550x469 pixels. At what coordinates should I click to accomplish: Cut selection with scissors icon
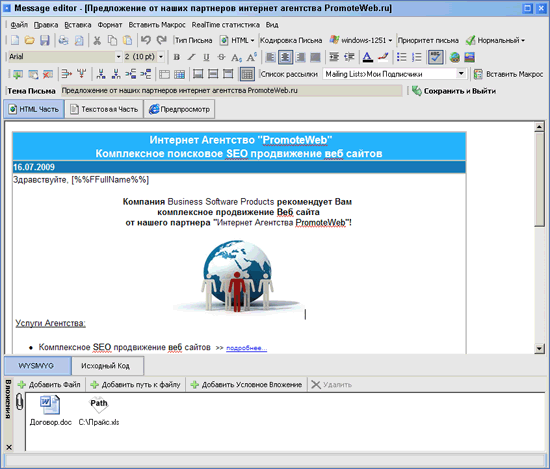pos(97,40)
